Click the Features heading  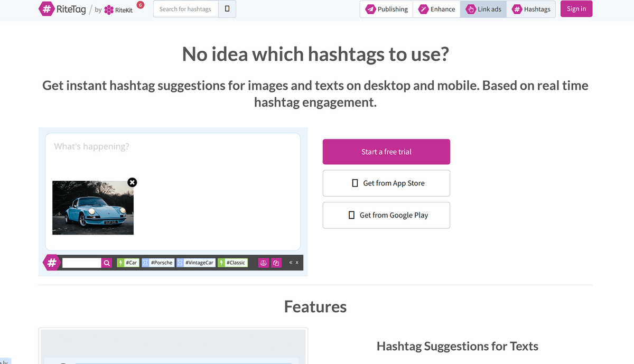point(315,307)
